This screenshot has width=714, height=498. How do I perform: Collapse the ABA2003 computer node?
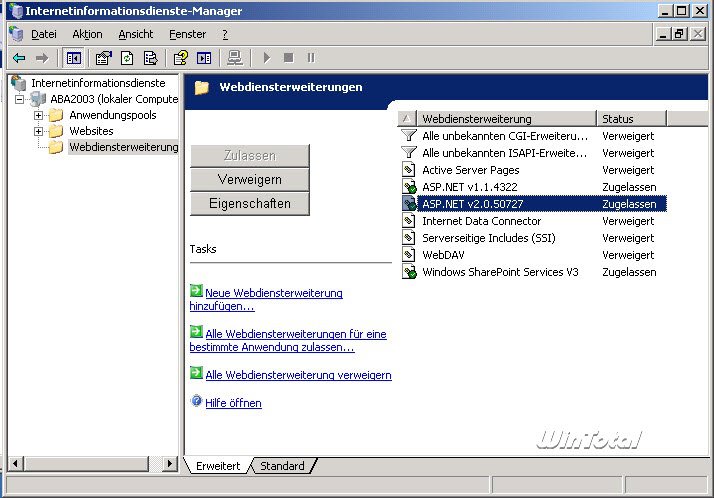coord(19,99)
